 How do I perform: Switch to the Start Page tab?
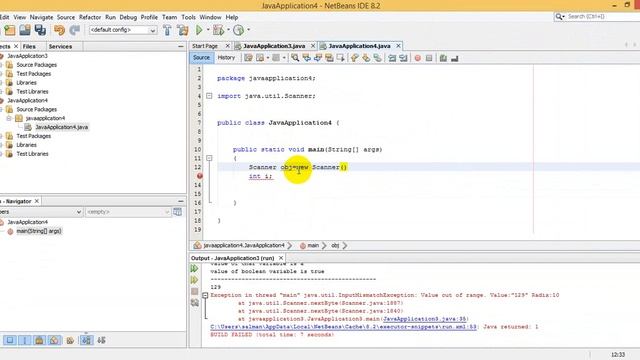pyautogui.click(x=205, y=46)
